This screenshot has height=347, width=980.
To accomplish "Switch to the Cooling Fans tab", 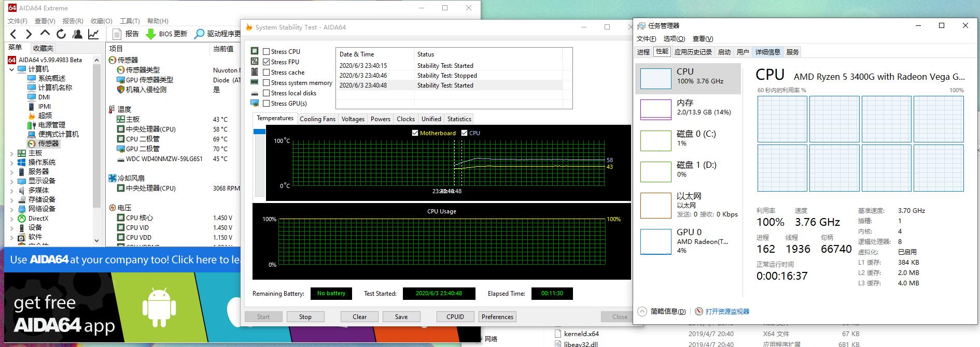I will pos(317,119).
